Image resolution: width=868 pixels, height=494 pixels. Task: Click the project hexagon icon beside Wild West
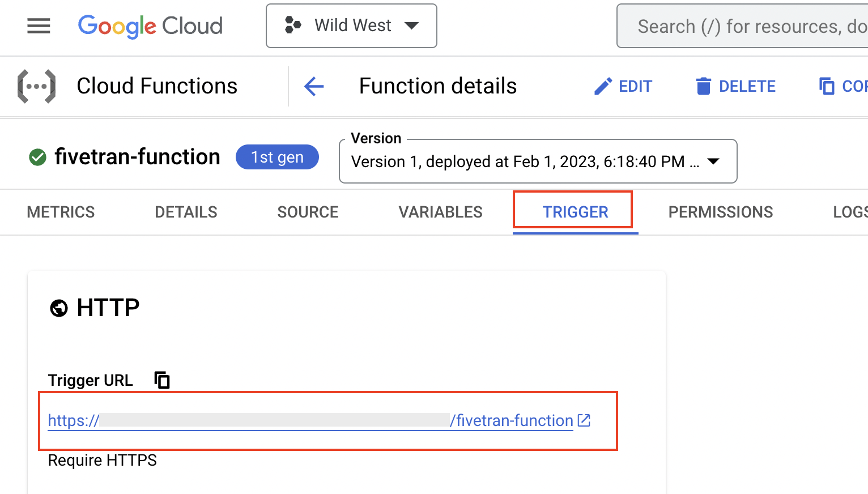click(x=292, y=25)
